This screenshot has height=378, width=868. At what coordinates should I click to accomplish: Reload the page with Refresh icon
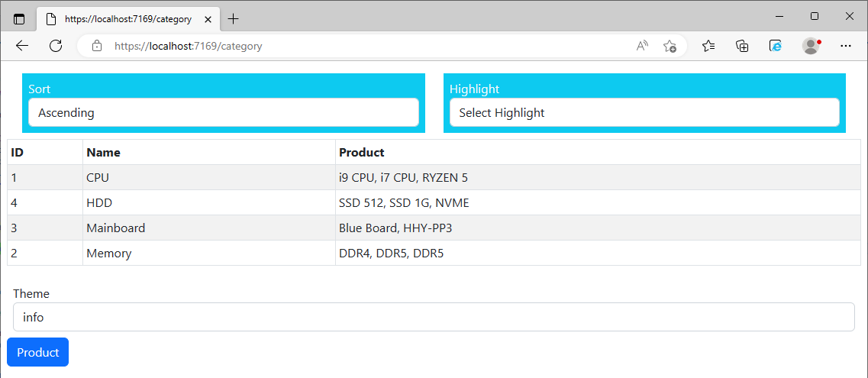point(56,46)
